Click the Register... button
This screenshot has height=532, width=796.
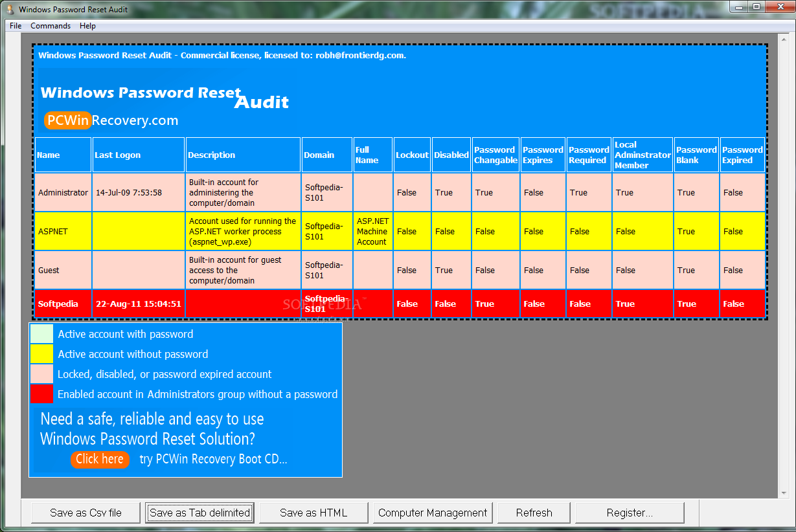pos(630,513)
